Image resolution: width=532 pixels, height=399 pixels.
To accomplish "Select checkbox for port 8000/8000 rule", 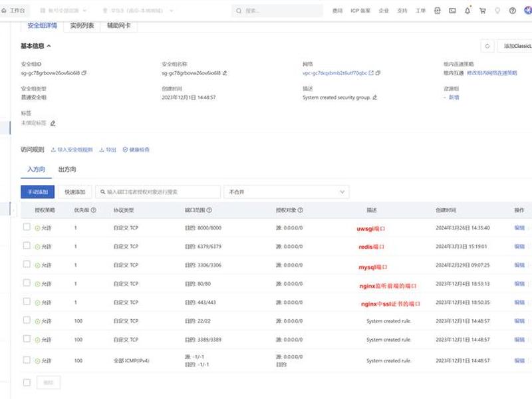I will click(x=27, y=227).
